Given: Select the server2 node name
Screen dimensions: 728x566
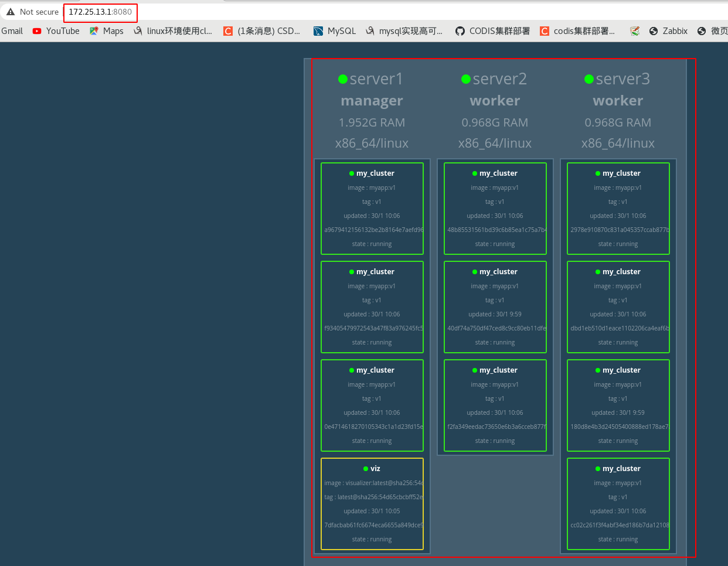Looking at the screenshot, I should pyautogui.click(x=500, y=79).
